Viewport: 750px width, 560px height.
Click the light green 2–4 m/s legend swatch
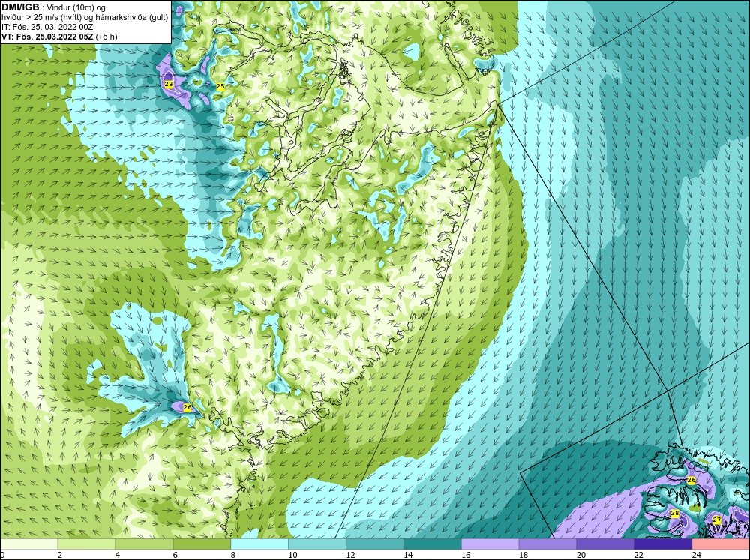[86, 544]
